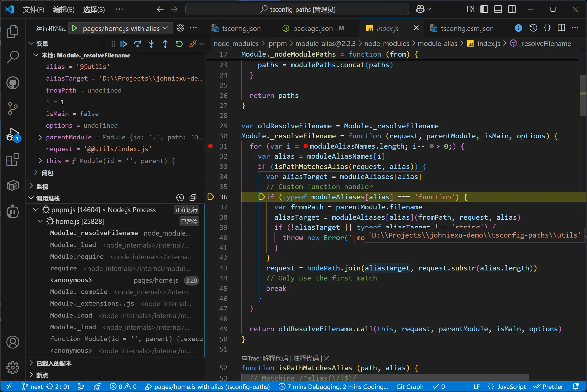Open the Source Control sidebar view
587x392 pixels.
[x=13, y=108]
